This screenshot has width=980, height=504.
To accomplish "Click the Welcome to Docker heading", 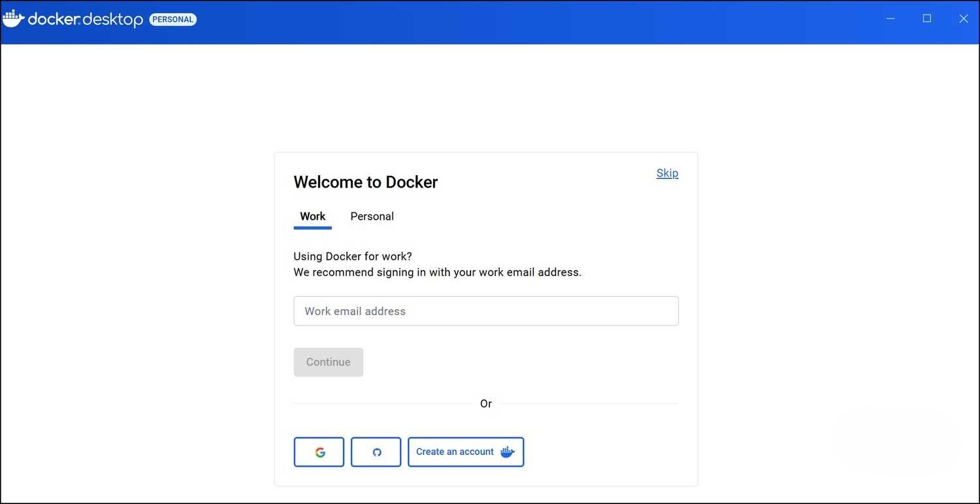I will tap(365, 182).
